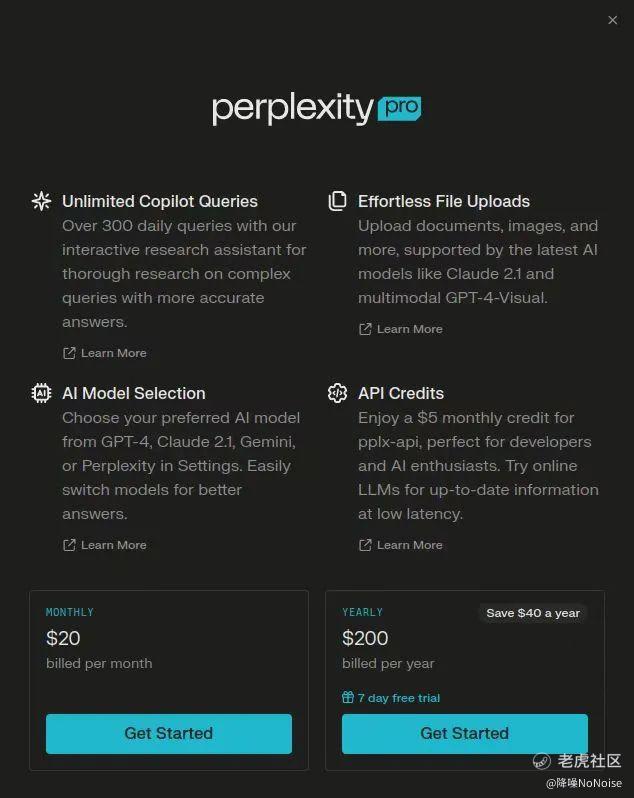Click the API Credits code gear icon

pyautogui.click(x=337, y=393)
